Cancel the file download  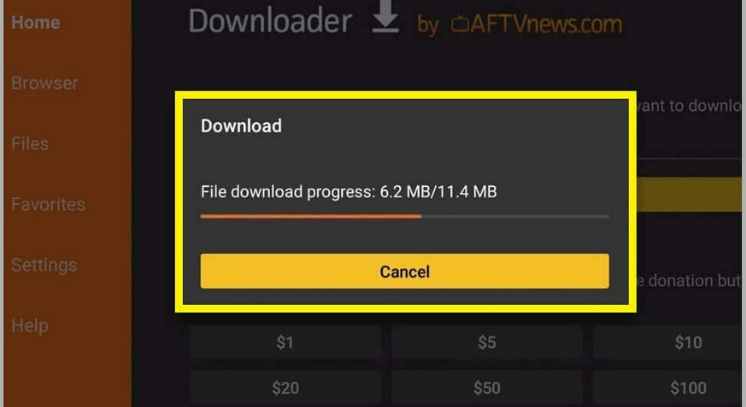pyautogui.click(x=404, y=271)
